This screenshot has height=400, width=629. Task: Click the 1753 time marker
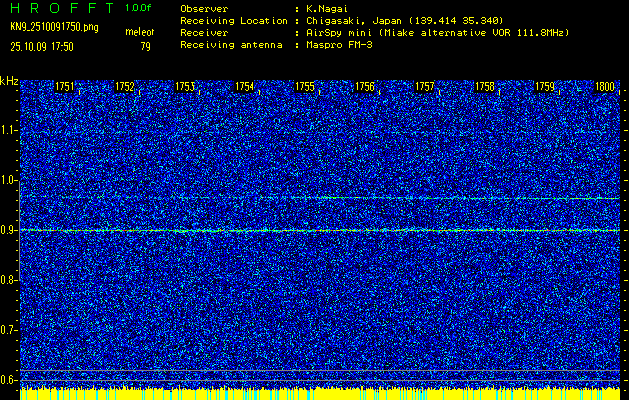pyautogui.click(x=184, y=87)
